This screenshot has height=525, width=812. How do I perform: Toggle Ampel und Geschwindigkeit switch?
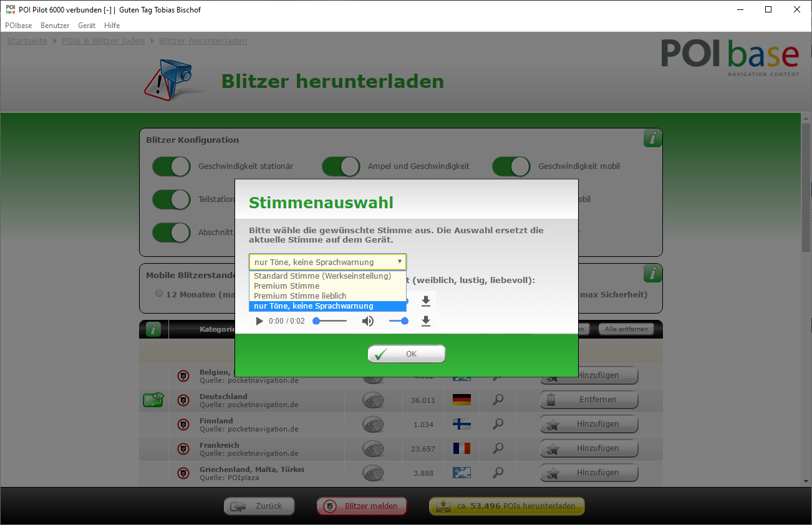coord(341,166)
